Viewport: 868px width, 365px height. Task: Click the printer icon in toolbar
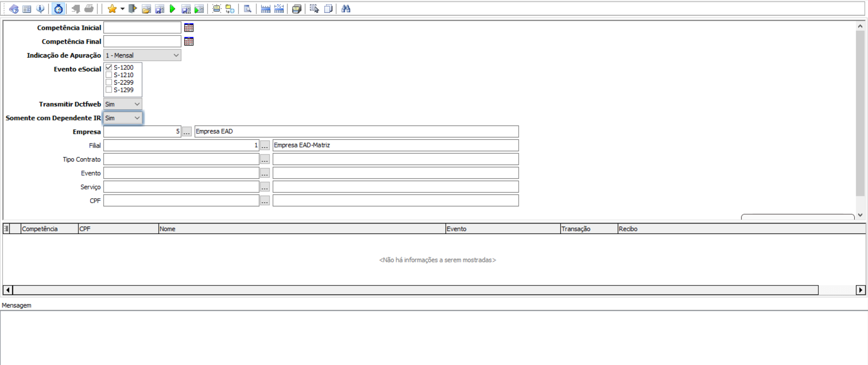click(89, 9)
